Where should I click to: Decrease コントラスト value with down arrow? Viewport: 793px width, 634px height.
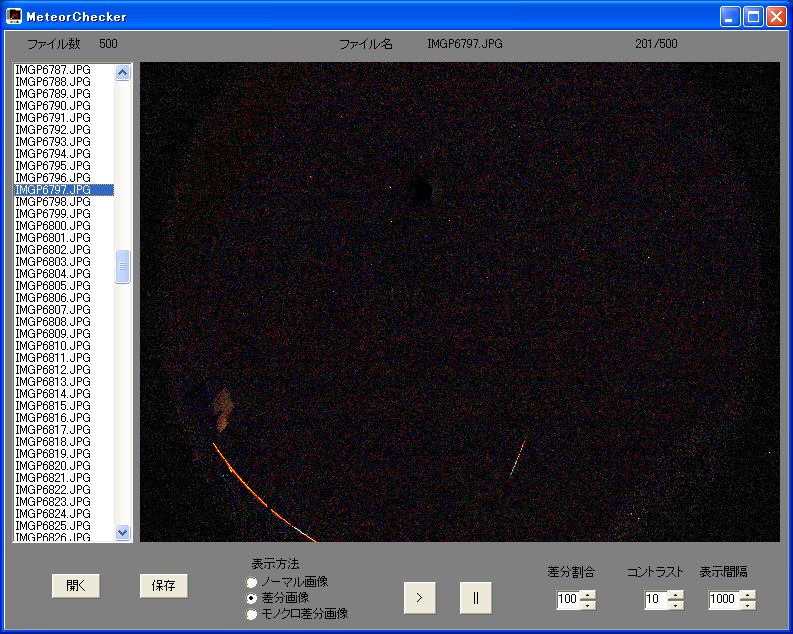click(676, 605)
